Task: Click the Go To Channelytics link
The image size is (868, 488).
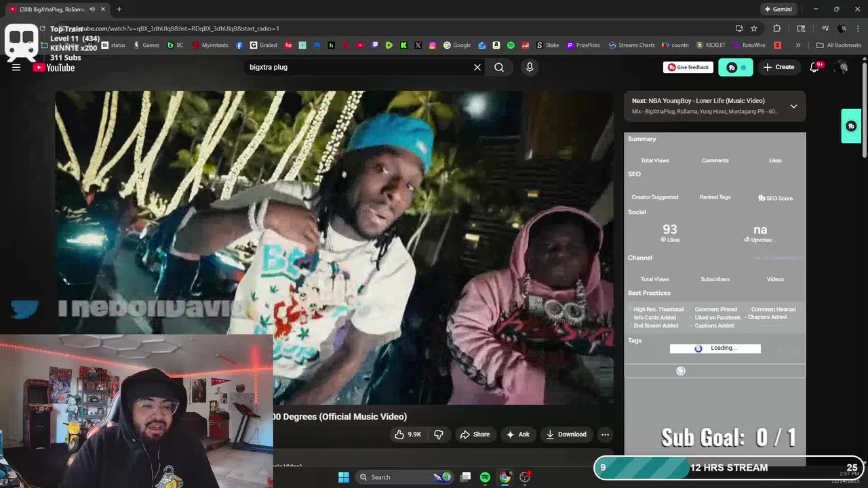Action: [x=777, y=258]
